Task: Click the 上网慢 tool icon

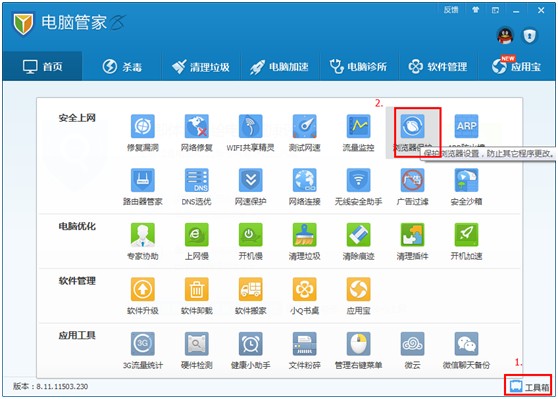Action: coord(197,235)
